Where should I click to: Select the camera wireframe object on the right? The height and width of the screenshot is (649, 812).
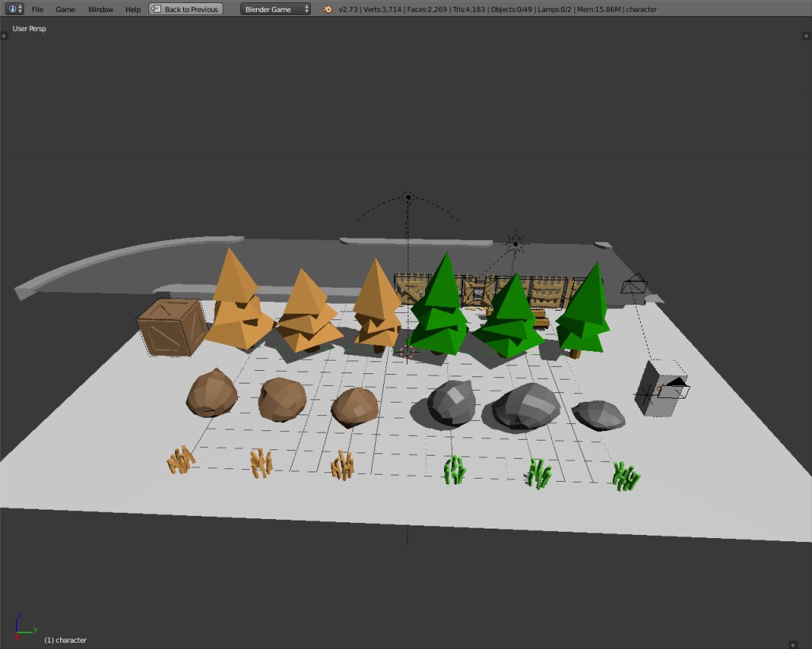tap(634, 285)
